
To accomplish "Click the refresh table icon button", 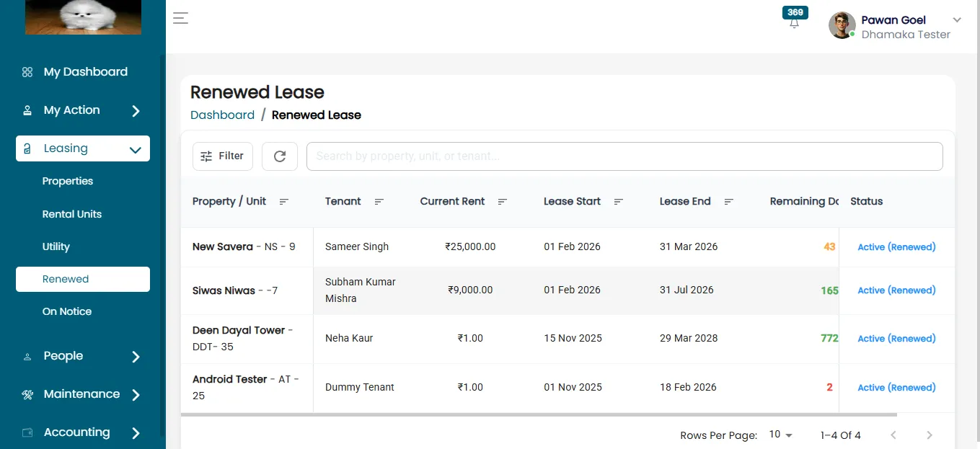I will point(280,156).
